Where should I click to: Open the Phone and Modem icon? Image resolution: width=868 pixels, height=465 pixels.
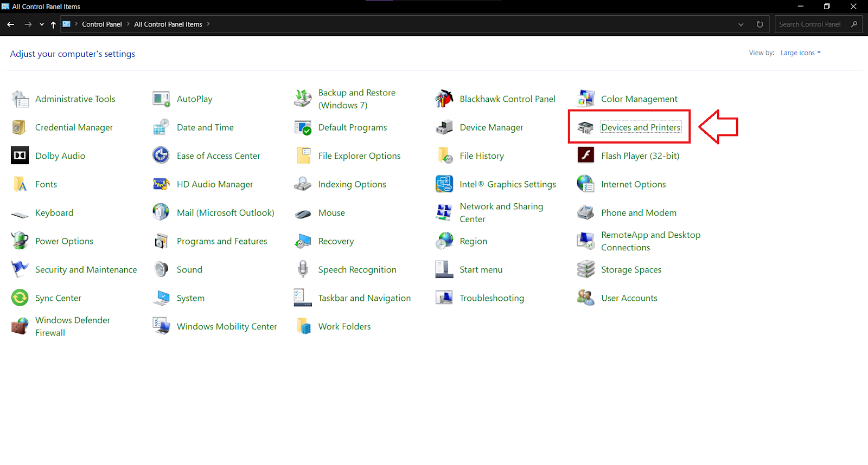tap(586, 212)
